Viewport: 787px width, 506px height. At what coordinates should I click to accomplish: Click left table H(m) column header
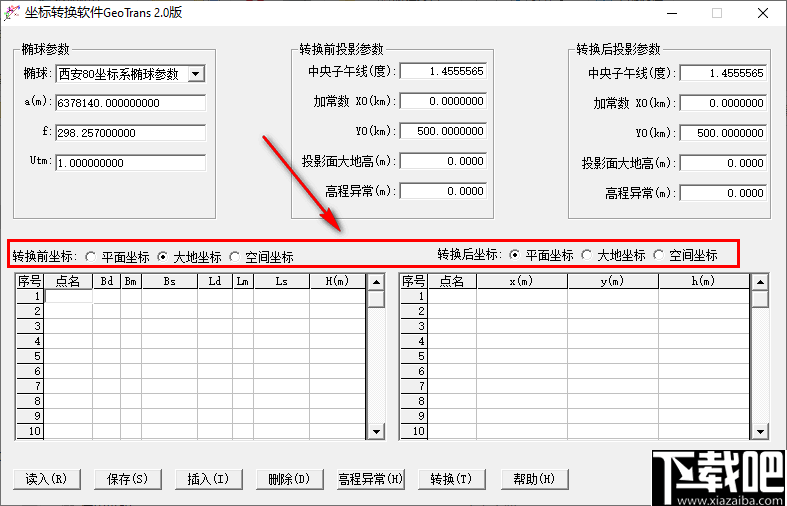[x=337, y=282]
